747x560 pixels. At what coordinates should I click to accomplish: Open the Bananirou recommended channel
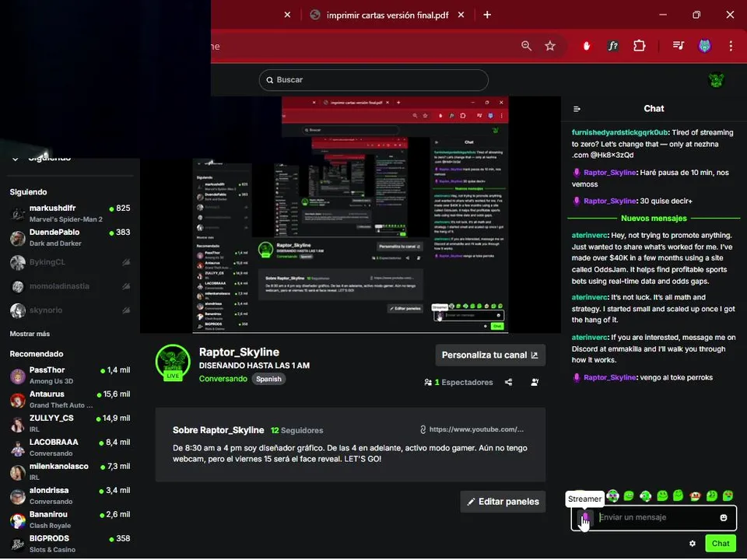70,520
